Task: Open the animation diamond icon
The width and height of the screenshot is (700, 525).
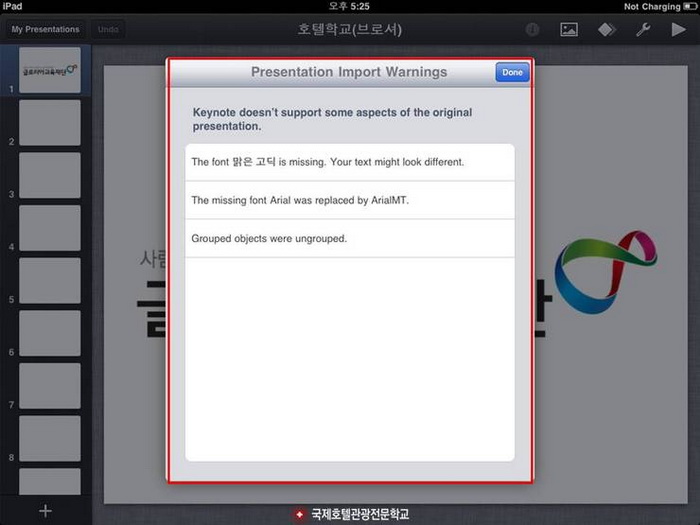Action: 607,30
